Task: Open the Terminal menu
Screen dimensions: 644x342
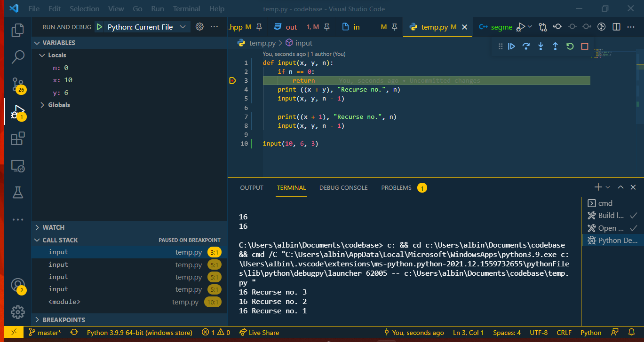Action: click(x=186, y=9)
